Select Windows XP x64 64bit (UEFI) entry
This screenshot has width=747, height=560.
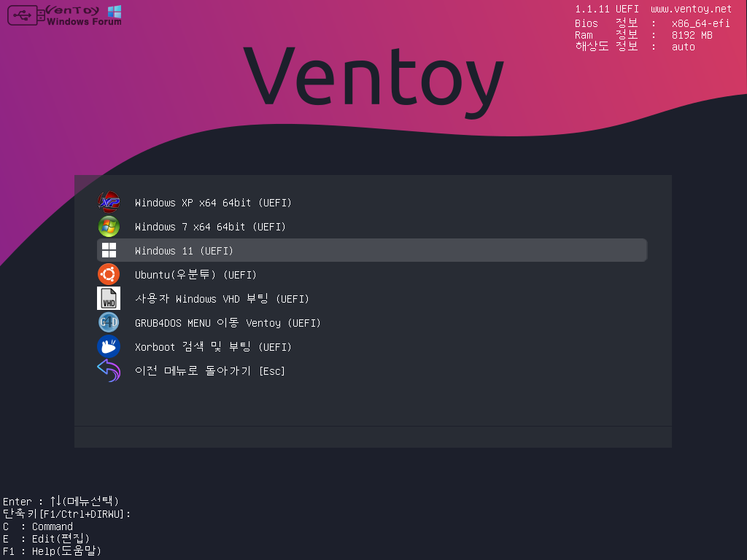[372, 203]
